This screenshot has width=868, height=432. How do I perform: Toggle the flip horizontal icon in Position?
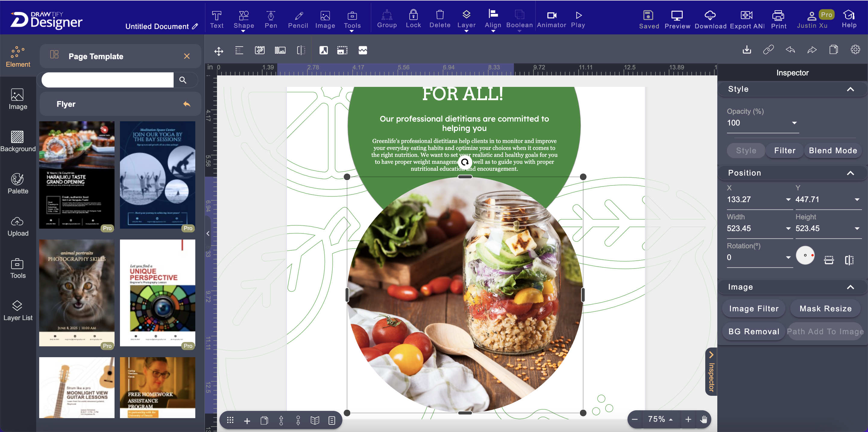(x=849, y=260)
